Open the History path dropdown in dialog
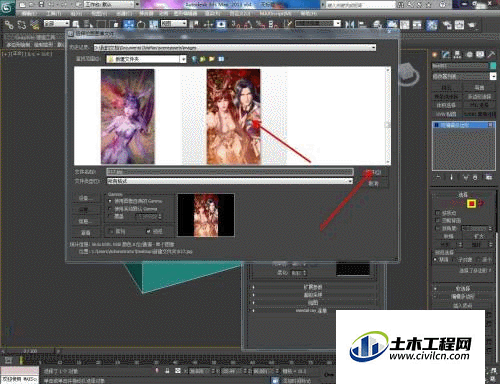The height and width of the screenshot is (384, 500). pyautogui.click(x=373, y=48)
